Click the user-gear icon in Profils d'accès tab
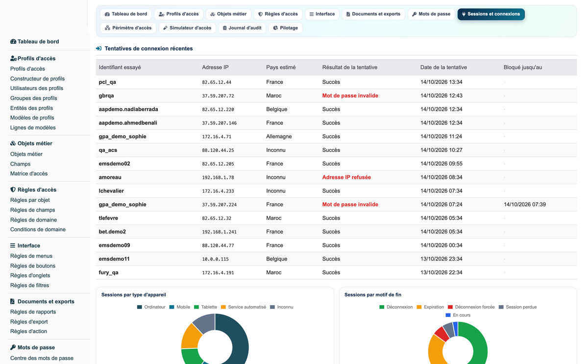Image resolution: width=588 pixels, height=364 pixels. pos(162,14)
